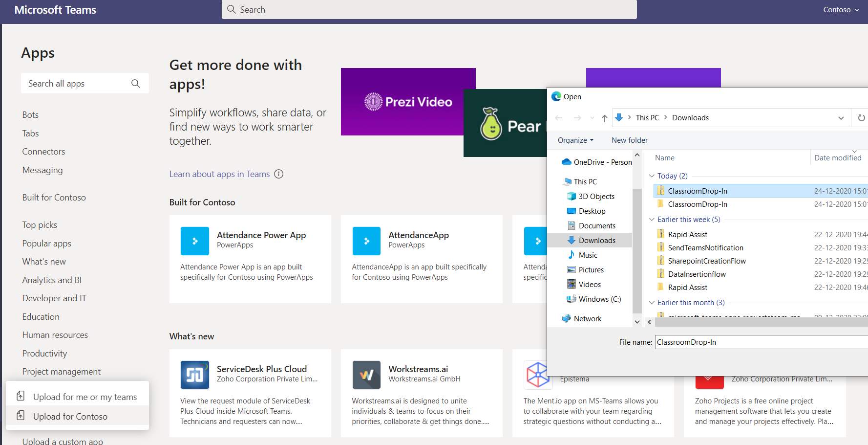The image size is (868, 445).
Task: Open the Pictures folder in the navigation pane
Action: coord(585,270)
